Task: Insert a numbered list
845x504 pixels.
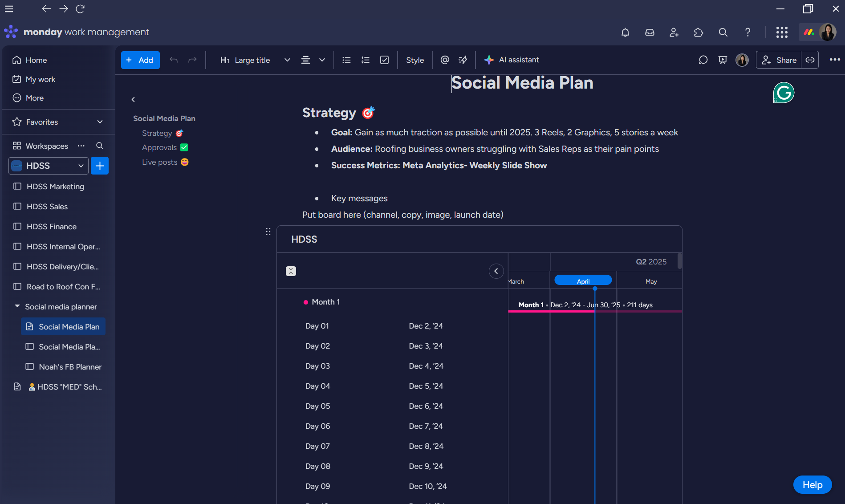Action: click(366, 60)
